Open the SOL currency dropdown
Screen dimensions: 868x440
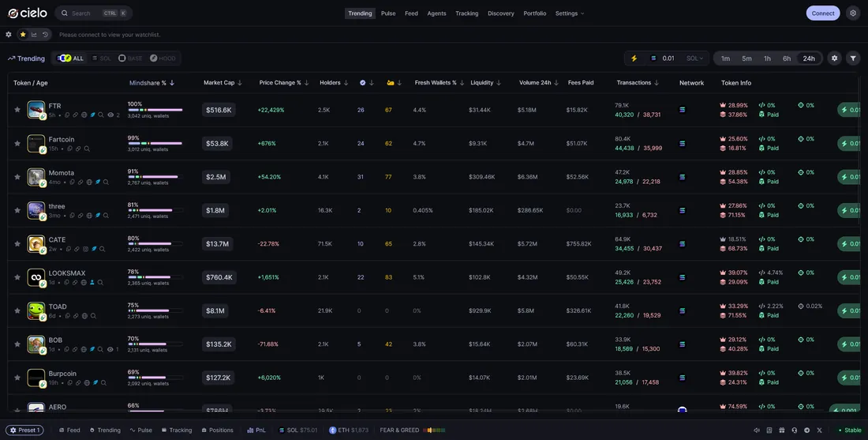694,58
